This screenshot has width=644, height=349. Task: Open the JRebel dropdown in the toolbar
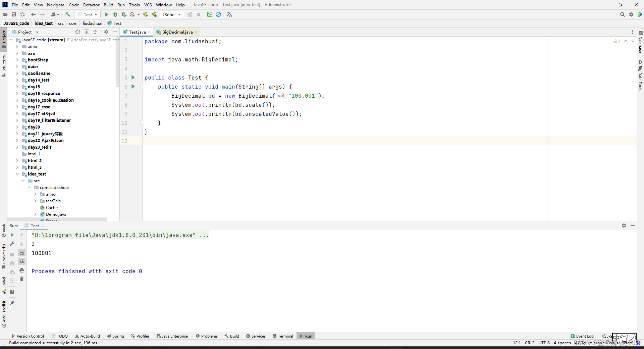(x=172, y=14)
